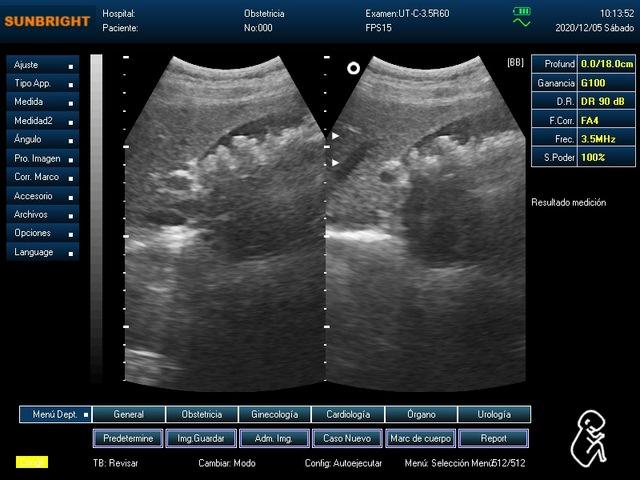Switch to the General department tab
640x480 pixels.
[x=129, y=414]
